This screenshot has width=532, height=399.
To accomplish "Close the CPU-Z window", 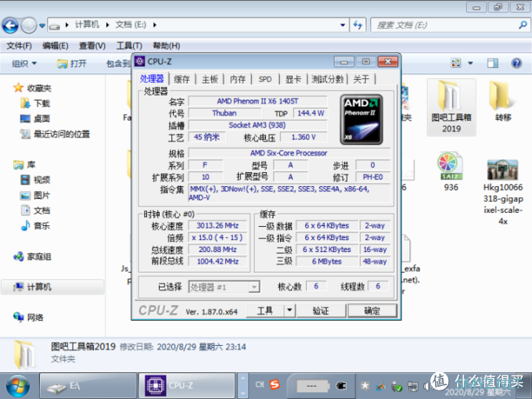I will tap(388, 62).
